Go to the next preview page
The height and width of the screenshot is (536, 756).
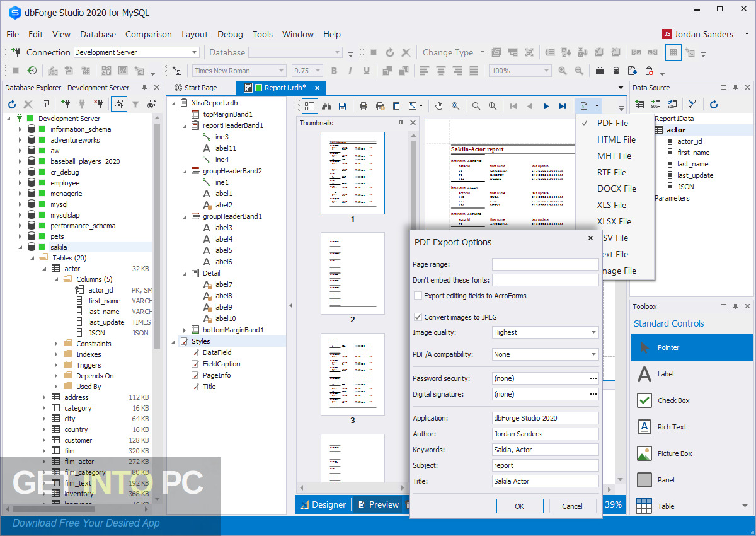546,106
